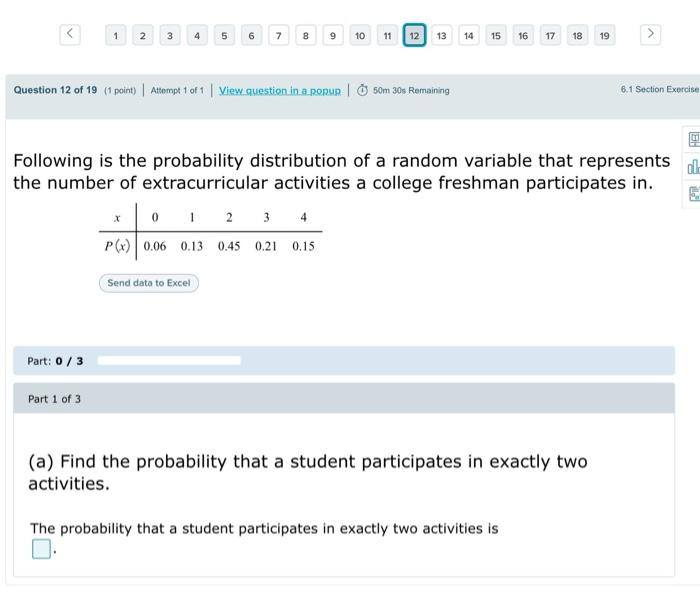The width and height of the screenshot is (700, 599).
Task: Navigate to question 10
Action: pyautogui.click(x=360, y=36)
